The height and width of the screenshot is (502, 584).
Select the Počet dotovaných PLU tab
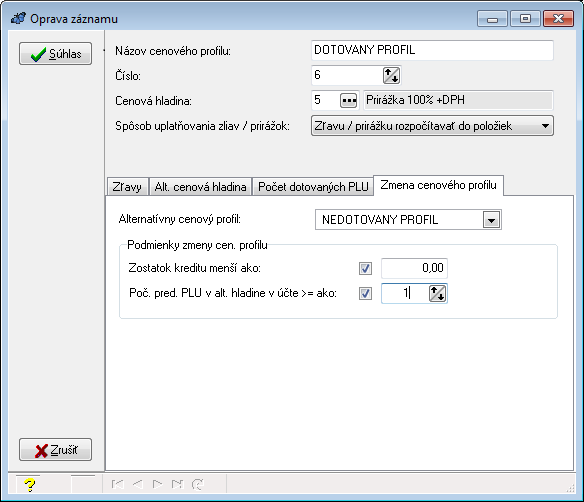tap(313, 187)
